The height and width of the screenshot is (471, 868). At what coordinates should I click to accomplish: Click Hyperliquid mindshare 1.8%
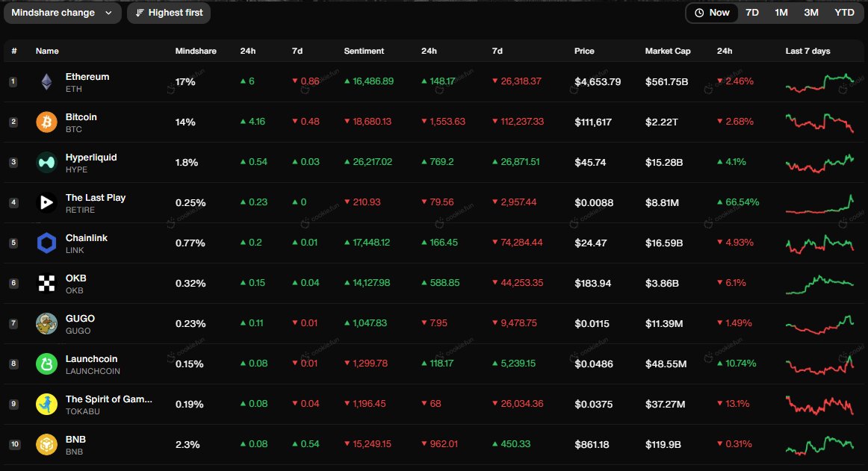coord(187,163)
